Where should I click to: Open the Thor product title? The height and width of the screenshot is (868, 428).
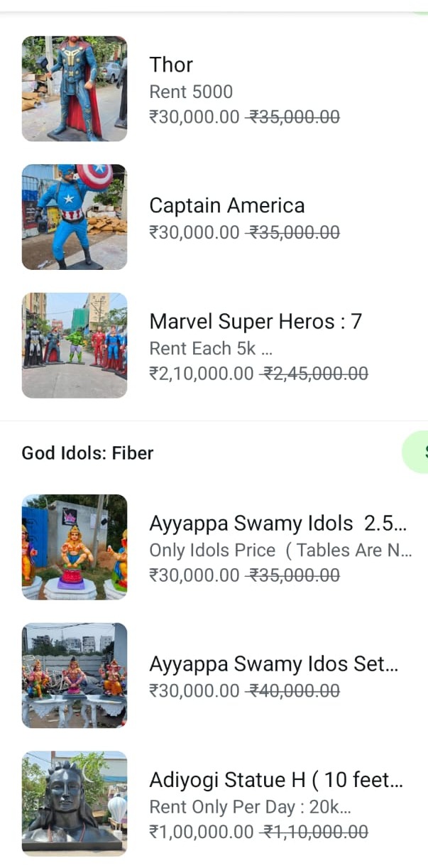171,65
